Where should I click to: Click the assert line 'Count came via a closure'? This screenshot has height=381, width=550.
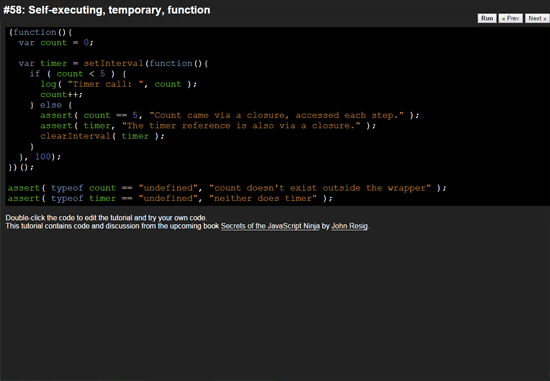230,115
